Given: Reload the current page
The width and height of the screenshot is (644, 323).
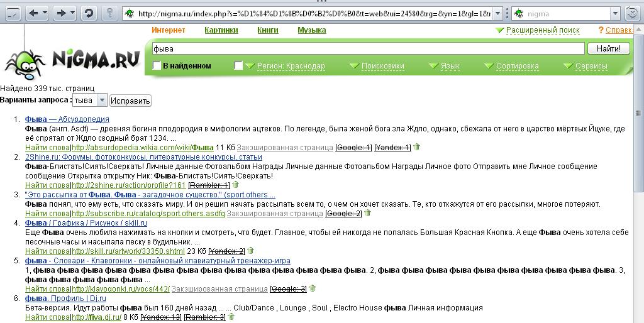Looking at the screenshot, I should click(x=88, y=14).
